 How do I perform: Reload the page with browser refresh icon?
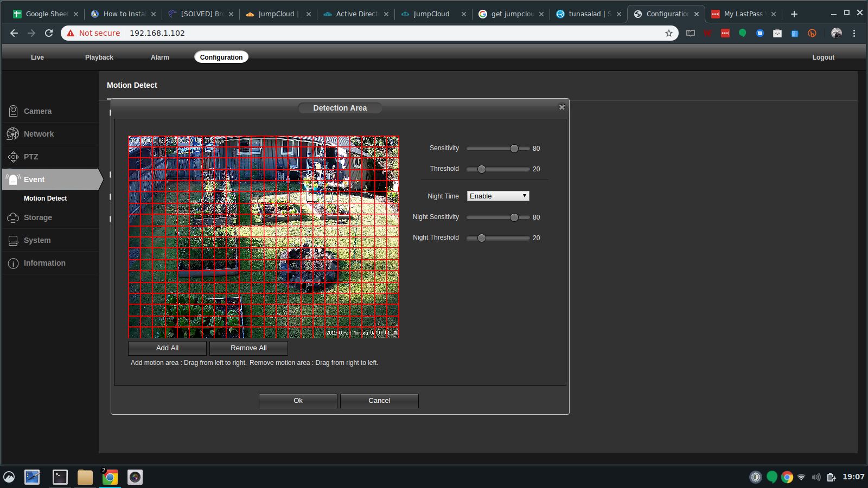point(49,33)
